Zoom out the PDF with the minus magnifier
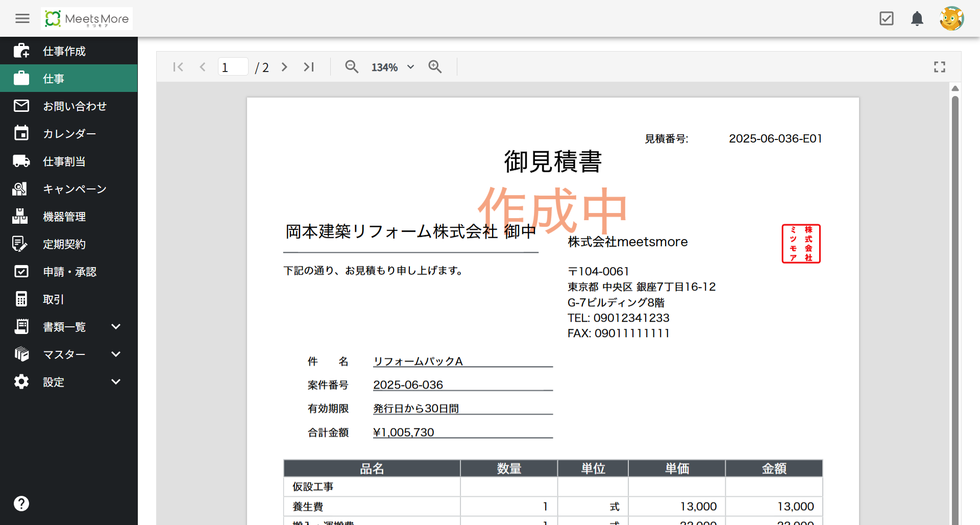 351,67
